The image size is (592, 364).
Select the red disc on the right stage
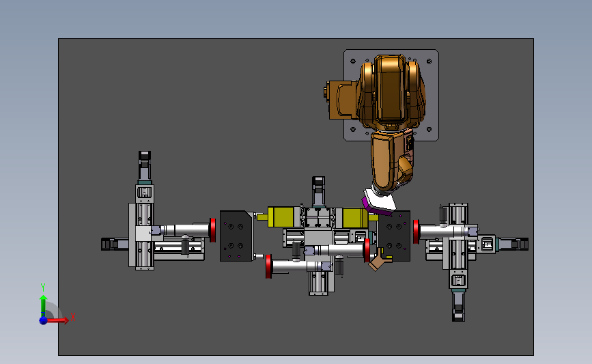coord(416,232)
